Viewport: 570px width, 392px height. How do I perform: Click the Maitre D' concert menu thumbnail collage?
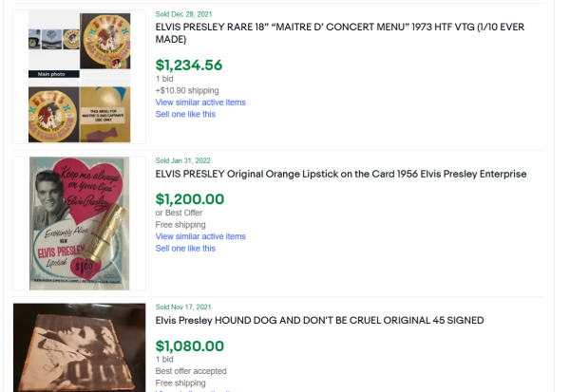(80, 77)
